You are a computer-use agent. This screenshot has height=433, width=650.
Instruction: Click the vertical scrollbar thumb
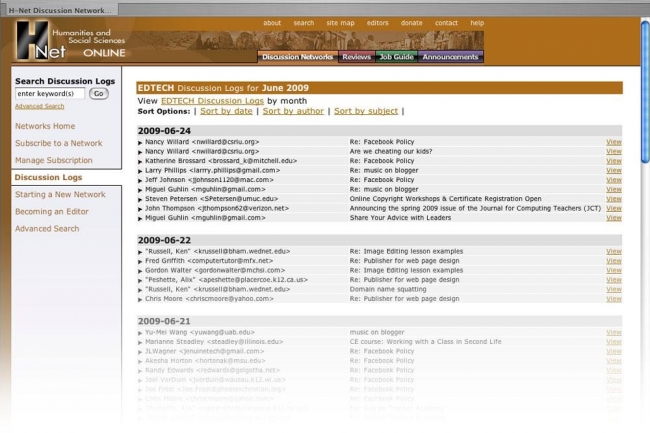point(645,91)
